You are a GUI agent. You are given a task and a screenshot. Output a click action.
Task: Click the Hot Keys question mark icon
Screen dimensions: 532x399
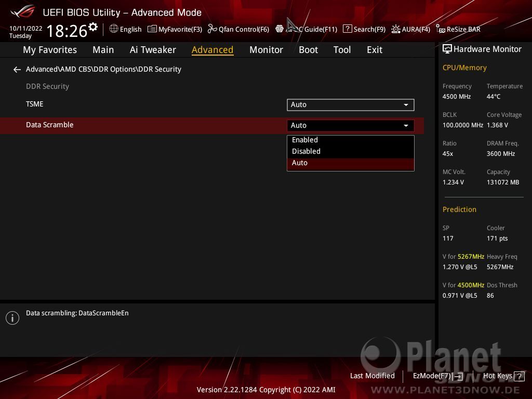pos(519,376)
